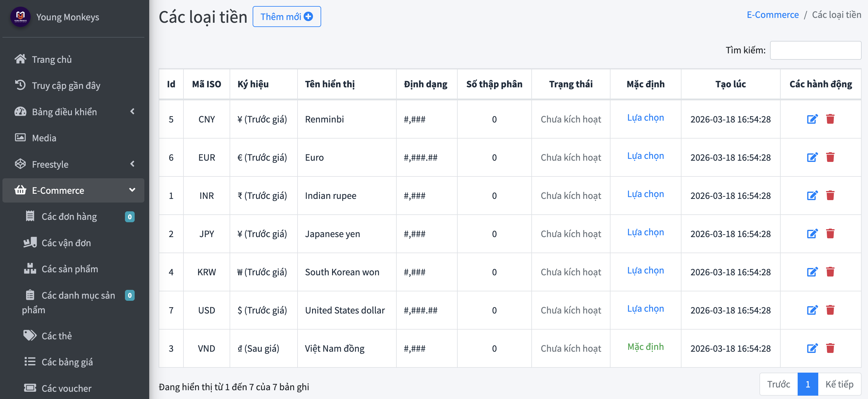This screenshot has width=868, height=399.
Task: Set USD as default via Lựa chọn
Action: click(645, 309)
